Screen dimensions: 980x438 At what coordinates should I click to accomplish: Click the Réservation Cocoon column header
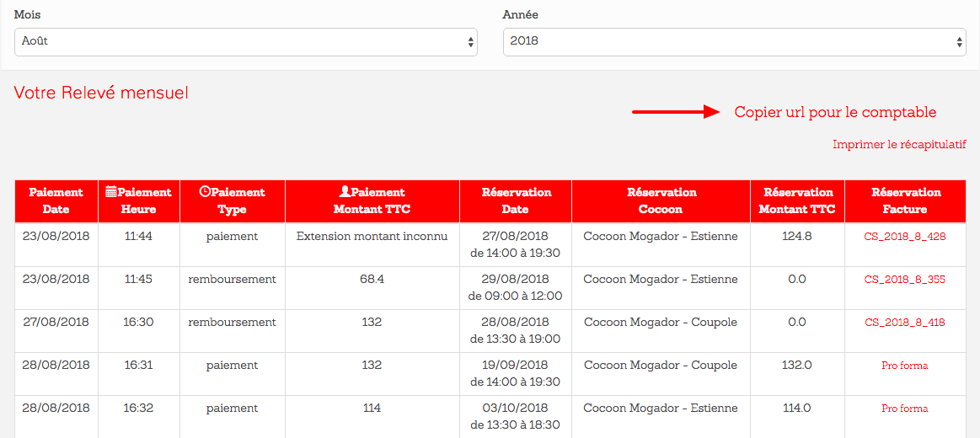[x=661, y=201]
